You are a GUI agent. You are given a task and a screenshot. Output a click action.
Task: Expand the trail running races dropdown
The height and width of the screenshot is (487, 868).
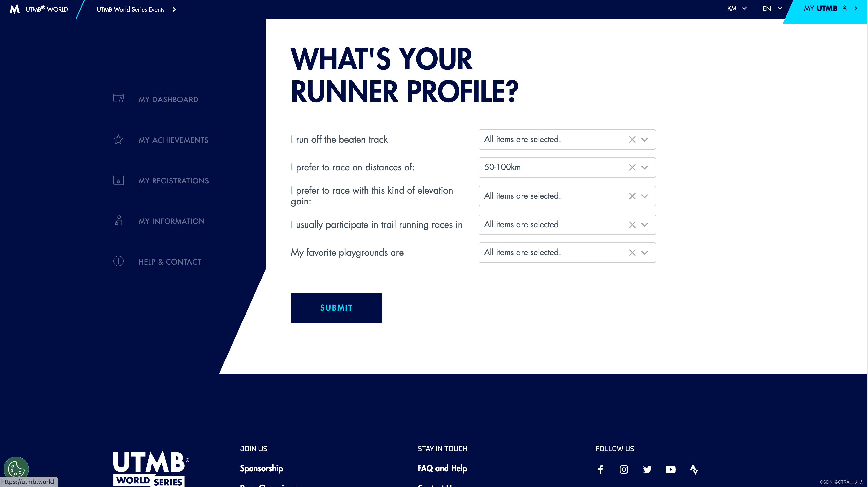645,225
